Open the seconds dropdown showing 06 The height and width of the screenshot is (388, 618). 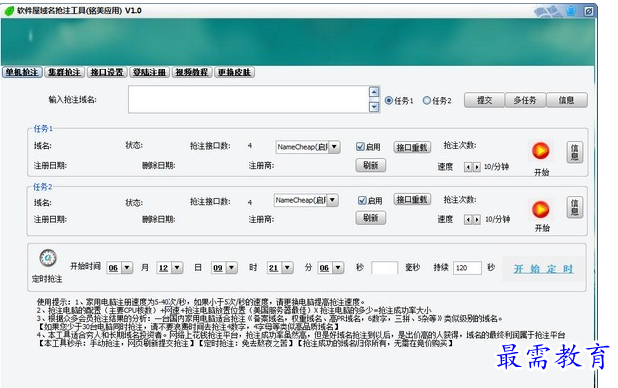click(x=338, y=268)
